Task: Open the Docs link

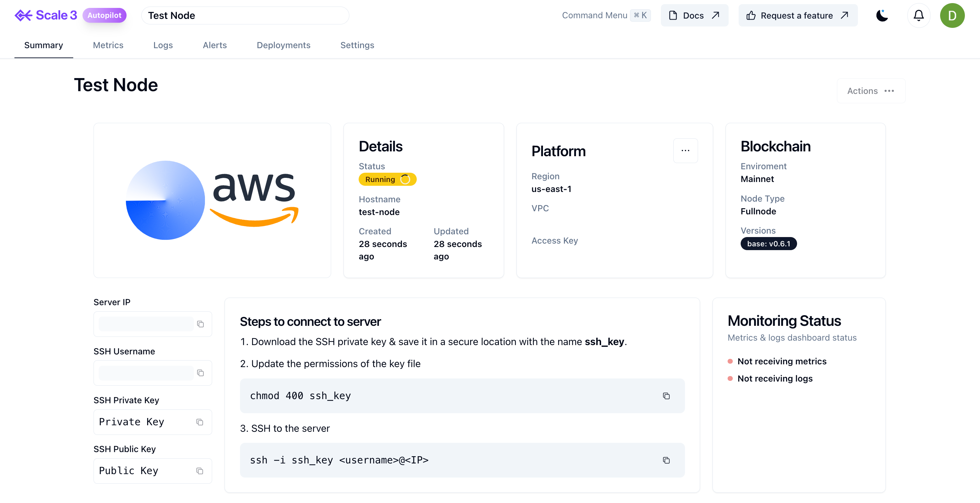Action: (694, 15)
